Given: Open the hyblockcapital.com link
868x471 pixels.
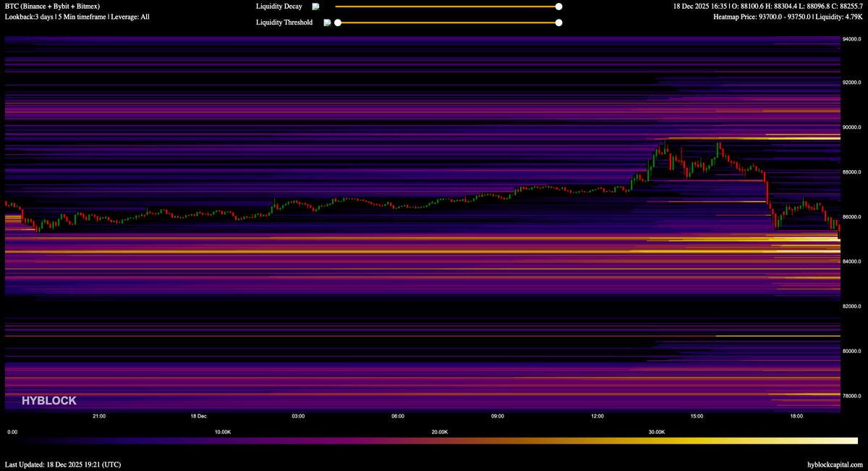Looking at the screenshot, I should pyautogui.click(x=835, y=464).
